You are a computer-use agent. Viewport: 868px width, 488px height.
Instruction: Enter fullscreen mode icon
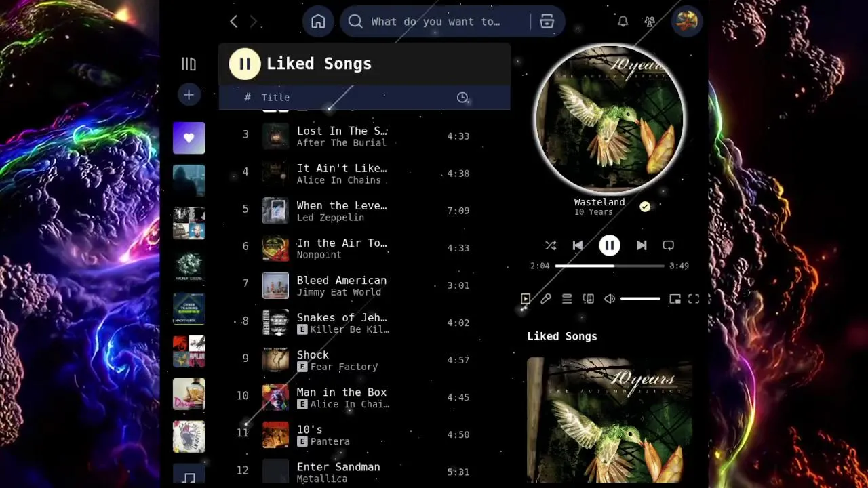pyautogui.click(x=694, y=299)
